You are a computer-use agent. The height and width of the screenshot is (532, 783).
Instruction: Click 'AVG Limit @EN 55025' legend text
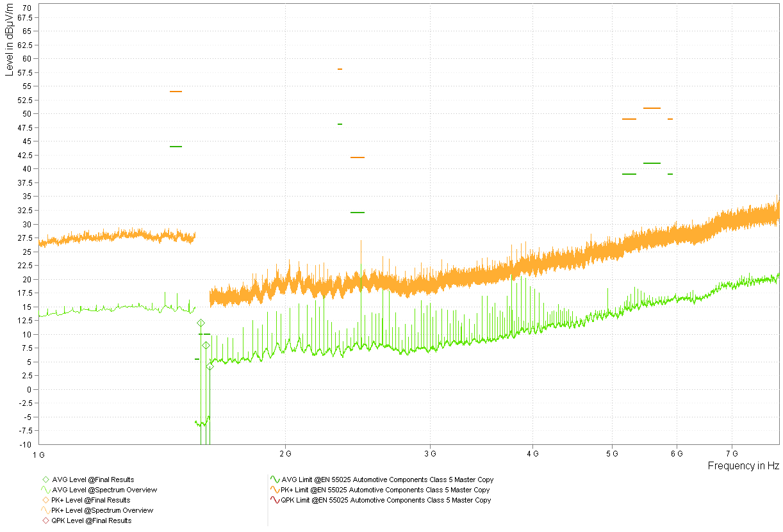(388, 480)
